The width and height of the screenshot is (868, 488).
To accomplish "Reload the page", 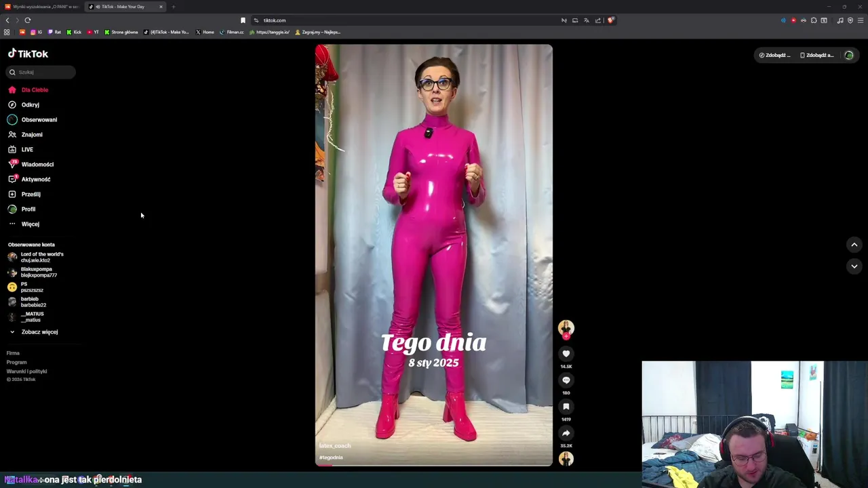I will tap(28, 20).
